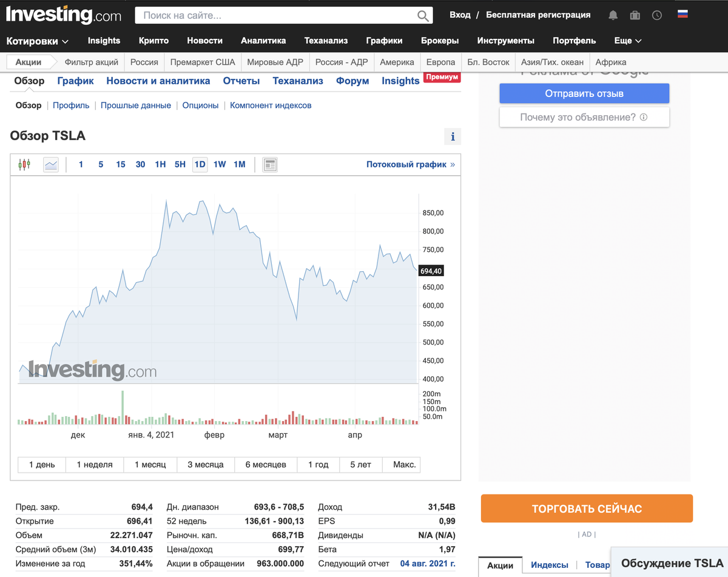The image size is (728, 577).
Task: Open the portfolio briefcase icon
Action: [x=635, y=15]
